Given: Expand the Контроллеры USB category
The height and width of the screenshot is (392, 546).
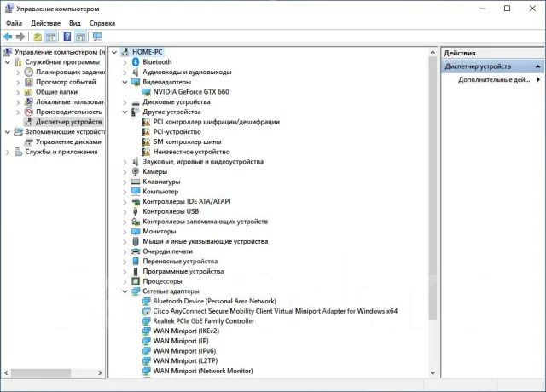Looking at the screenshot, I should pos(125,211).
